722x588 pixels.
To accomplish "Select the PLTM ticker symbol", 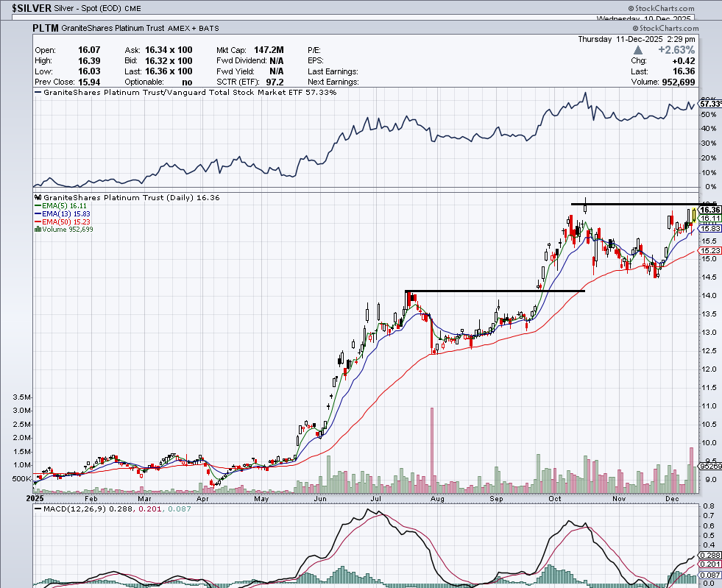I will tap(46, 28).
